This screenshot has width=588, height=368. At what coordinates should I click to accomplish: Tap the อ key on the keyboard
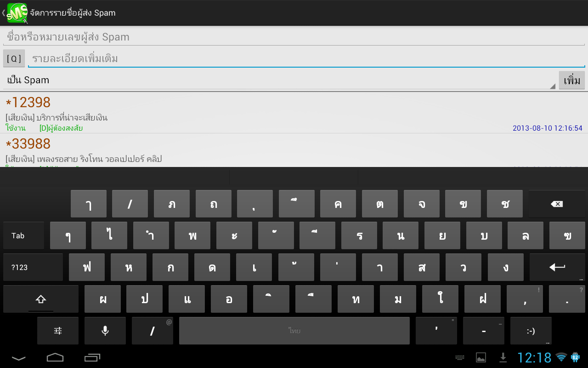(229, 299)
